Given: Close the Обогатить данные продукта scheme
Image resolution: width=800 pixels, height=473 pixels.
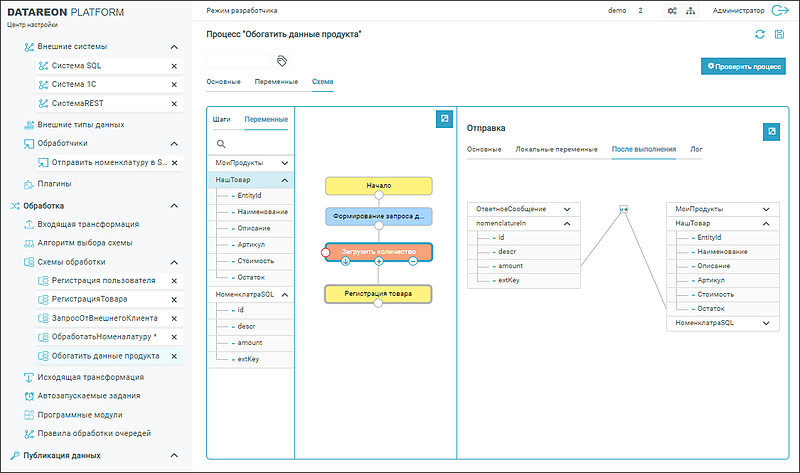Looking at the screenshot, I should [174, 356].
